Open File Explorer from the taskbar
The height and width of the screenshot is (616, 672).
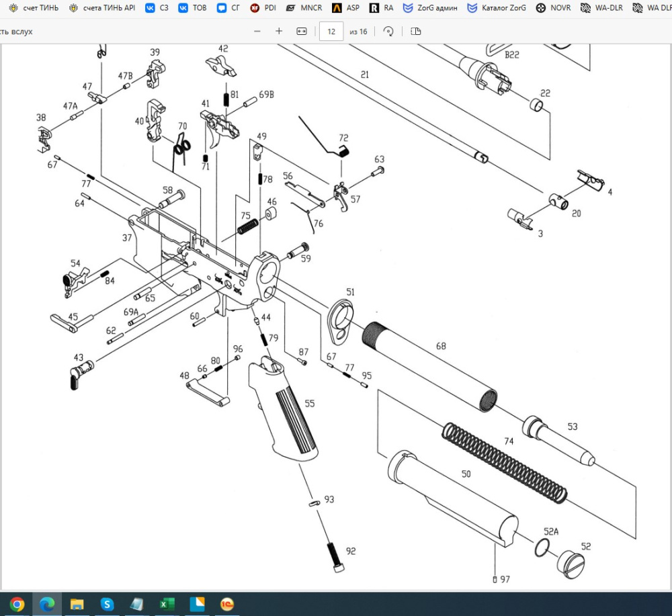click(77, 605)
